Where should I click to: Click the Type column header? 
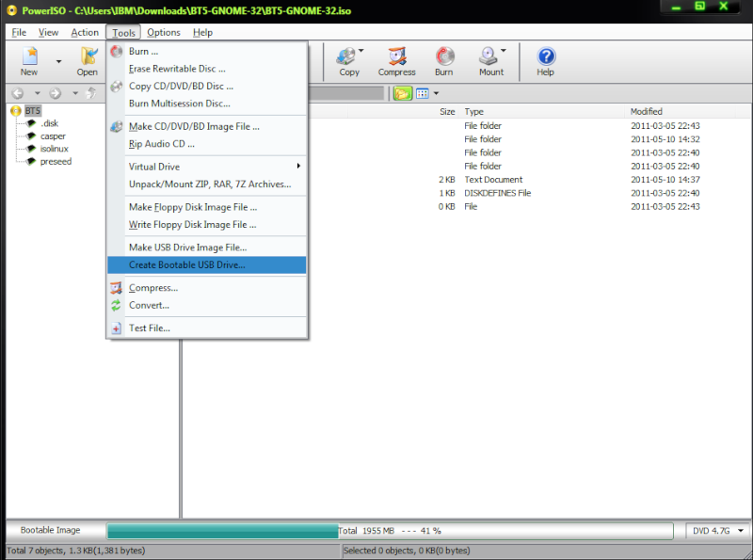pos(473,111)
